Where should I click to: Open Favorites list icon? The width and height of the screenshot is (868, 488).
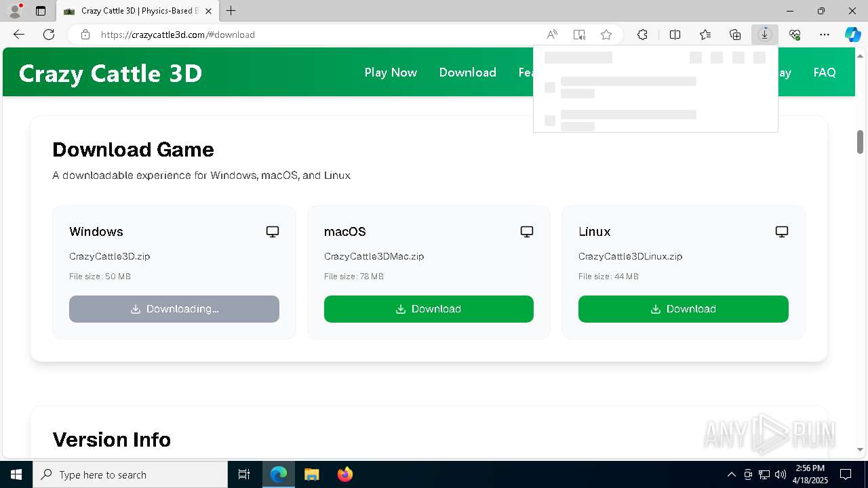coord(705,35)
